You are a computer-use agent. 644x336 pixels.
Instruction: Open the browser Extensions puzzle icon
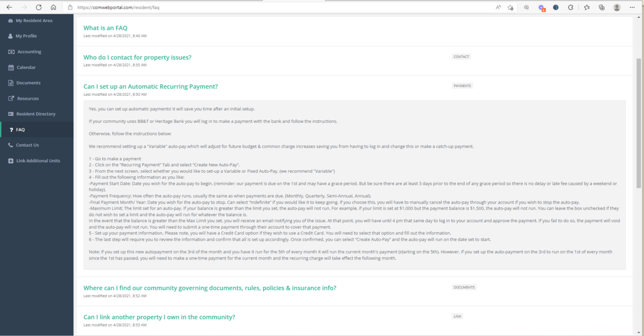(571, 8)
